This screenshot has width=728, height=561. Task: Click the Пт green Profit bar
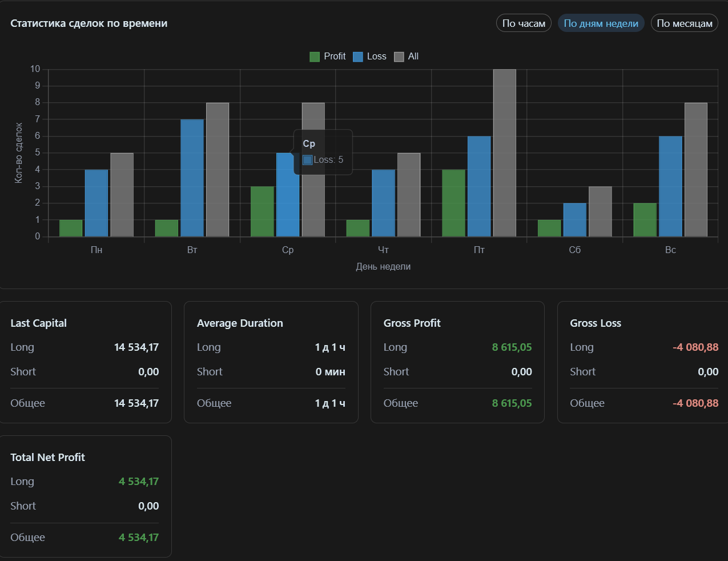click(x=453, y=203)
